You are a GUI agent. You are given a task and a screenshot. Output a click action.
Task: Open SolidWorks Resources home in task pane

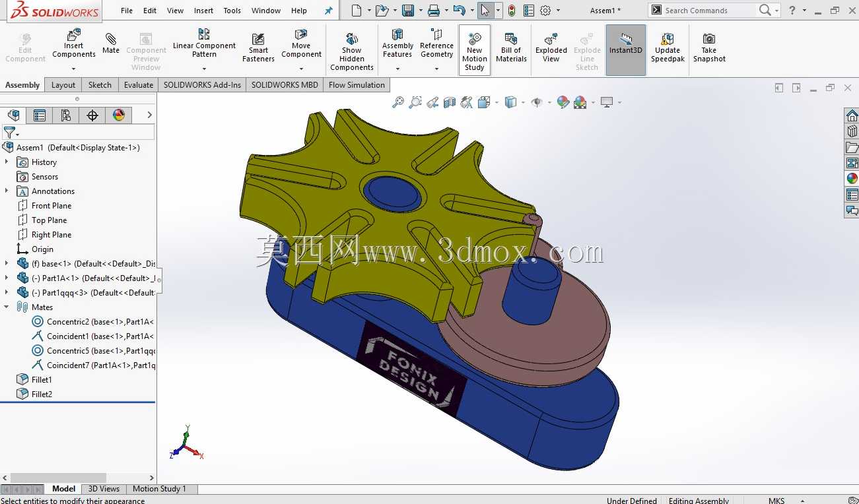tap(852, 115)
